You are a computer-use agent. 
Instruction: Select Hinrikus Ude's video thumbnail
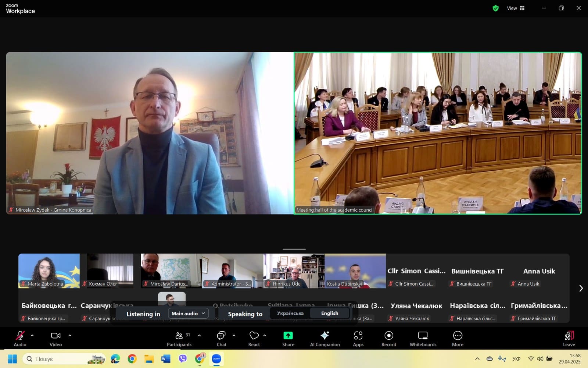tap(294, 271)
